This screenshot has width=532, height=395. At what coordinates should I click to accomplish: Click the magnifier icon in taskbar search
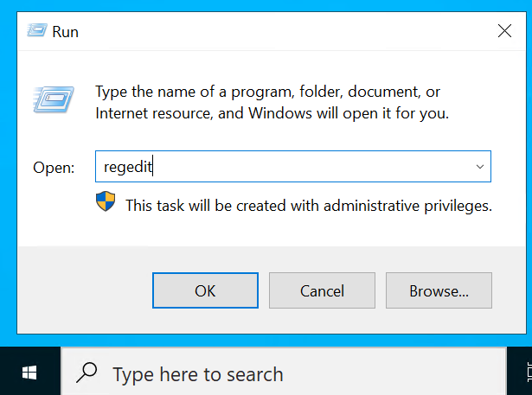pyautogui.click(x=87, y=373)
